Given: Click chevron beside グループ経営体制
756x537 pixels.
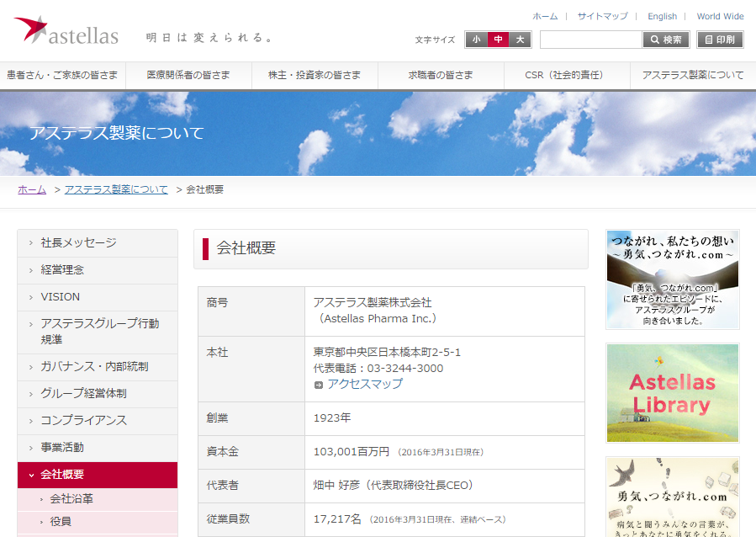Looking at the screenshot, I should [31, 394].
